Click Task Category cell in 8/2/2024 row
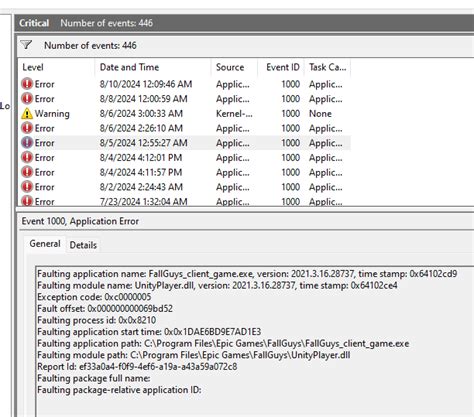This screenshot has width=474, height=417. coord(325,187)
